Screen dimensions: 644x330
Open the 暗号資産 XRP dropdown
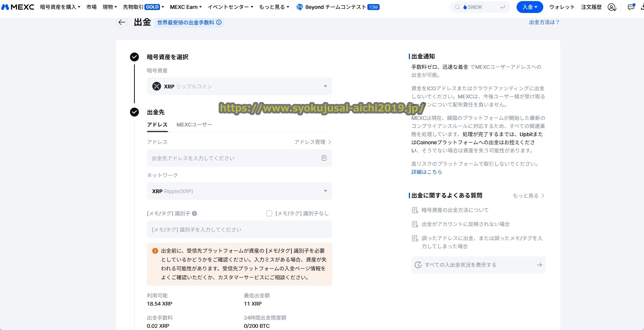(240, 86)
